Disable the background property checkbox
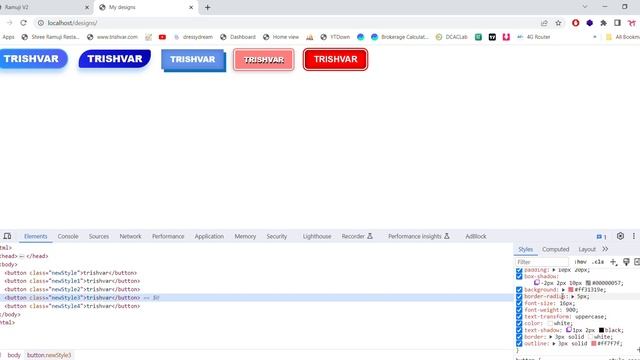This screenshot has height=360, width=640. [x=519, y=290]
